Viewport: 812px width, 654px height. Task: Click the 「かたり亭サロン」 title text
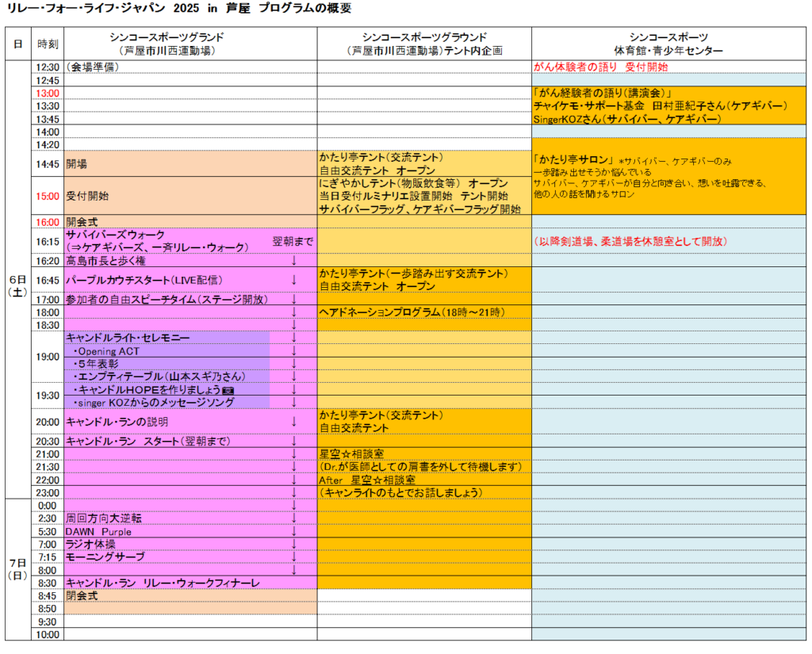click(573, 159)
